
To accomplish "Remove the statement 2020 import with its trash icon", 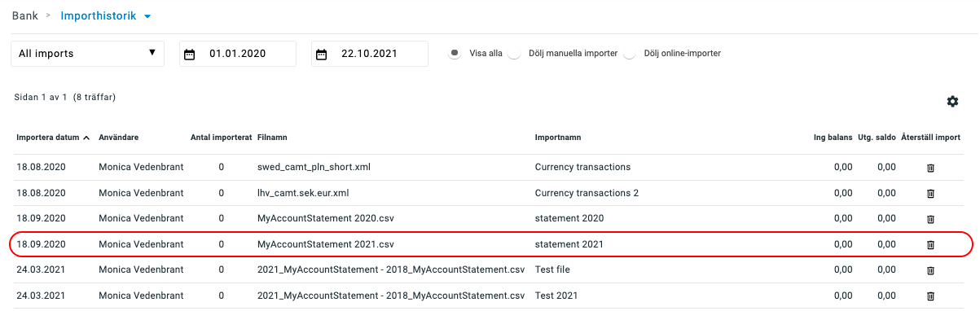I will tap(930, 219).
